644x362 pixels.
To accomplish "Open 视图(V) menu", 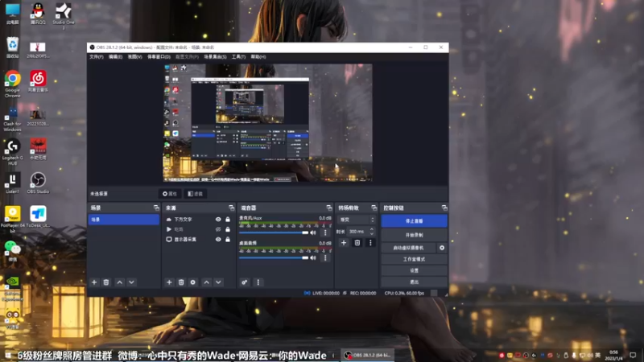I will point(134,56).
